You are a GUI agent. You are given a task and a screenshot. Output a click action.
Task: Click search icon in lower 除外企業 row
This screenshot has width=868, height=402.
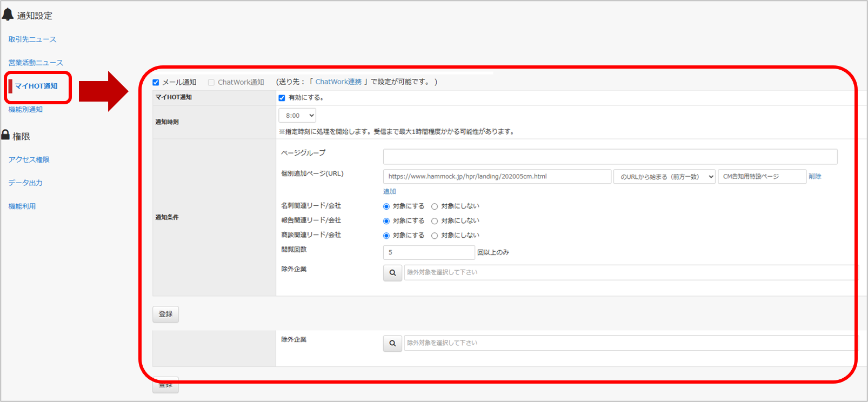pos(393,343)
